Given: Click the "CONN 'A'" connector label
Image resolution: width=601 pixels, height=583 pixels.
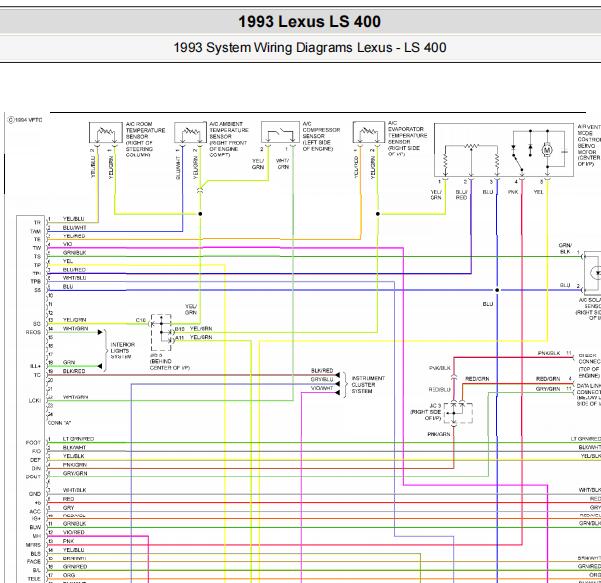Looking at the screenshot, I should click(x=59, y=423).
